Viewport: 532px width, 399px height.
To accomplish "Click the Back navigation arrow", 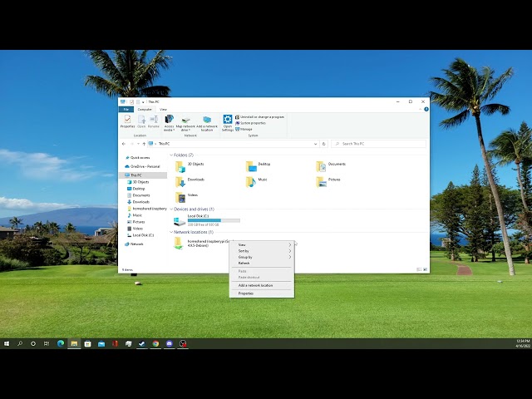I will coord(124,144).
